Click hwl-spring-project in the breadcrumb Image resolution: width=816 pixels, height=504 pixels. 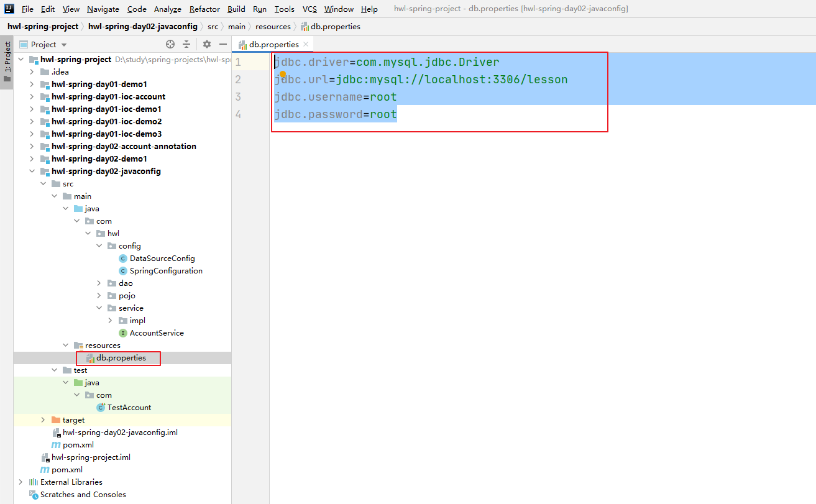[43, 27]
